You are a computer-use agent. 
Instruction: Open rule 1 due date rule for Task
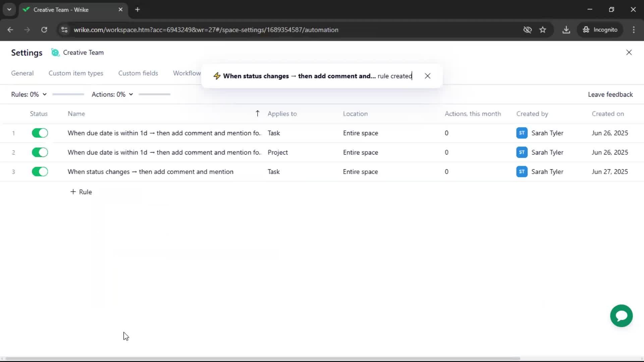(164, 133)
